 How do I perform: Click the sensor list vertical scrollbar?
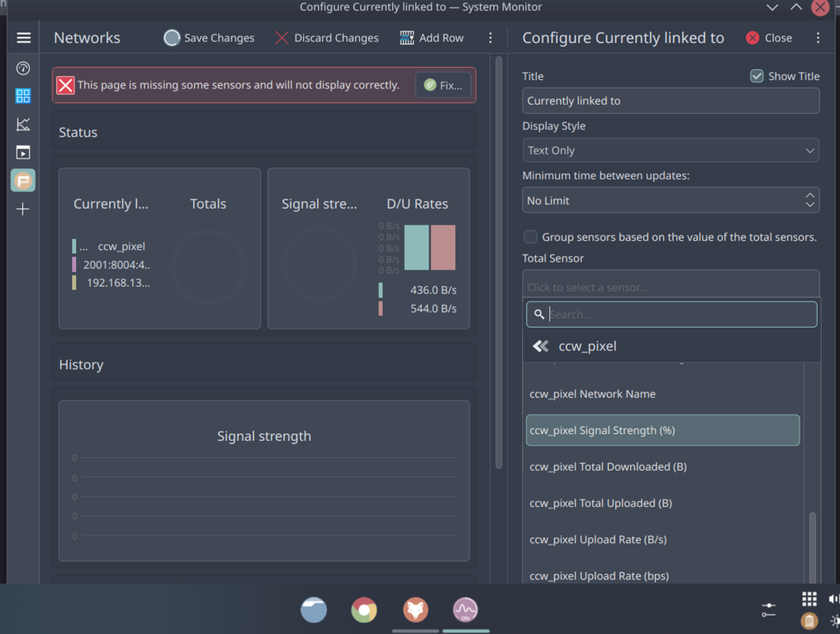[812, 545]
